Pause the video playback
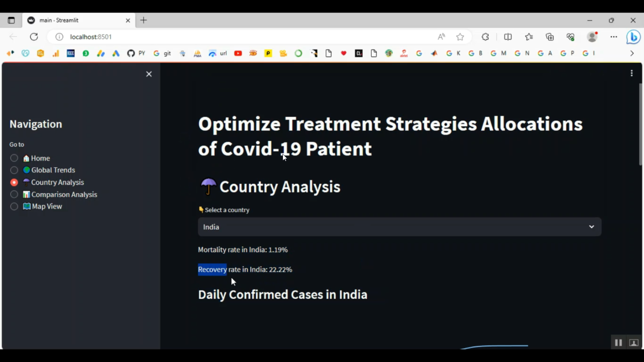This screenshot has width=644, height=362. point(618,343)
